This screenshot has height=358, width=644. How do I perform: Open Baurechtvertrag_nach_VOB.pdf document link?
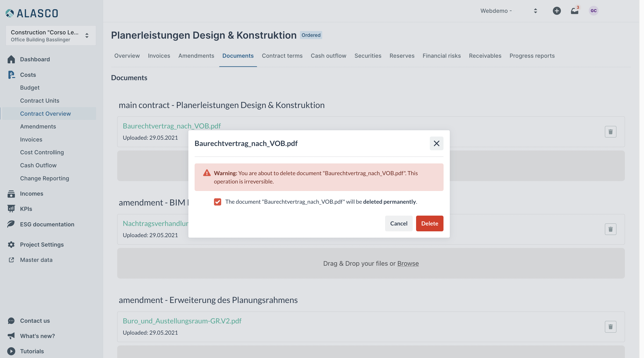pos(172,126)
